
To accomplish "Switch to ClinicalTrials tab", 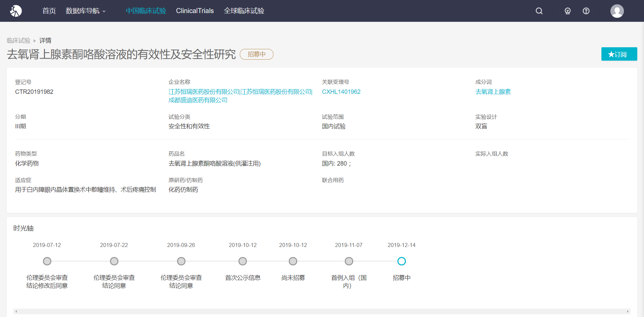I will coord(195,11).
